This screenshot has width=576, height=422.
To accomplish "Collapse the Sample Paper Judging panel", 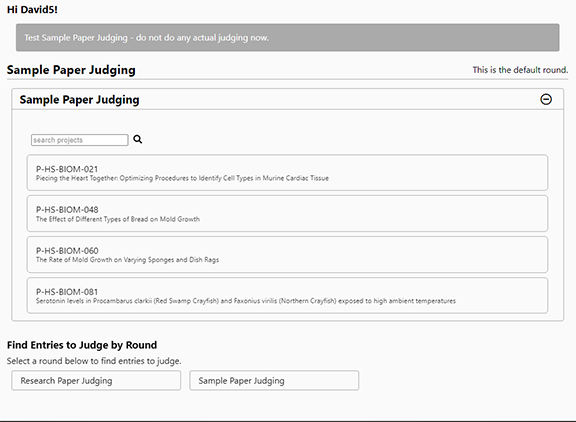I will tap(546, 99).
